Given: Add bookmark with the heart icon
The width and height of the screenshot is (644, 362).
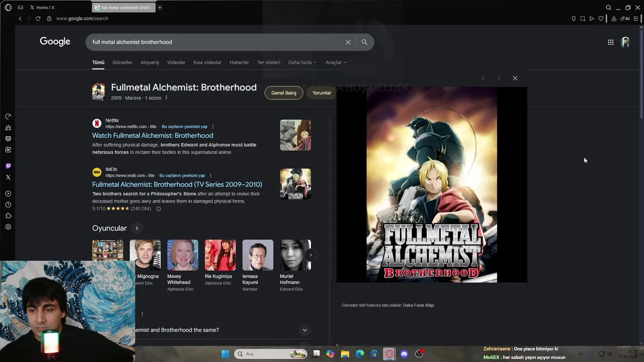Looking at the screenshot, I should (601, 19).
